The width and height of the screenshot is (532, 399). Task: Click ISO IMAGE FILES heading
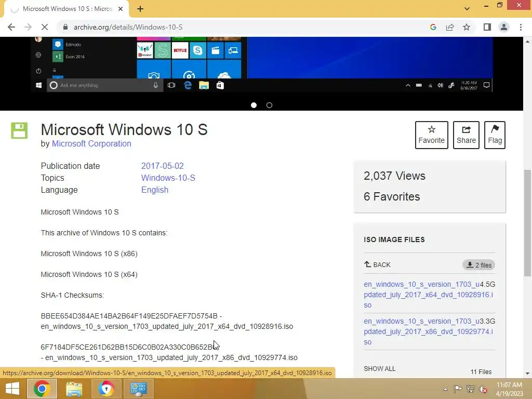tap(394, 240)
